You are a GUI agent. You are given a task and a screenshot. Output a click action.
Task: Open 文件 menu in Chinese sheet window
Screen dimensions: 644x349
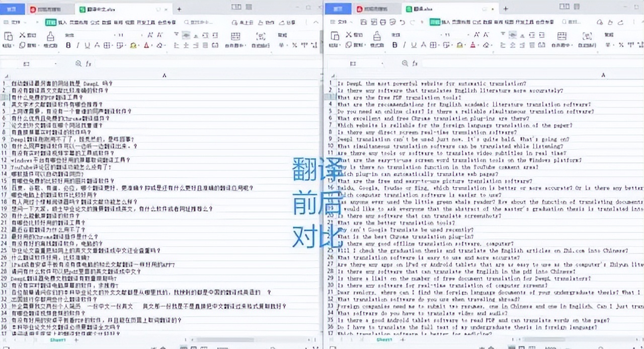[15, 22]
